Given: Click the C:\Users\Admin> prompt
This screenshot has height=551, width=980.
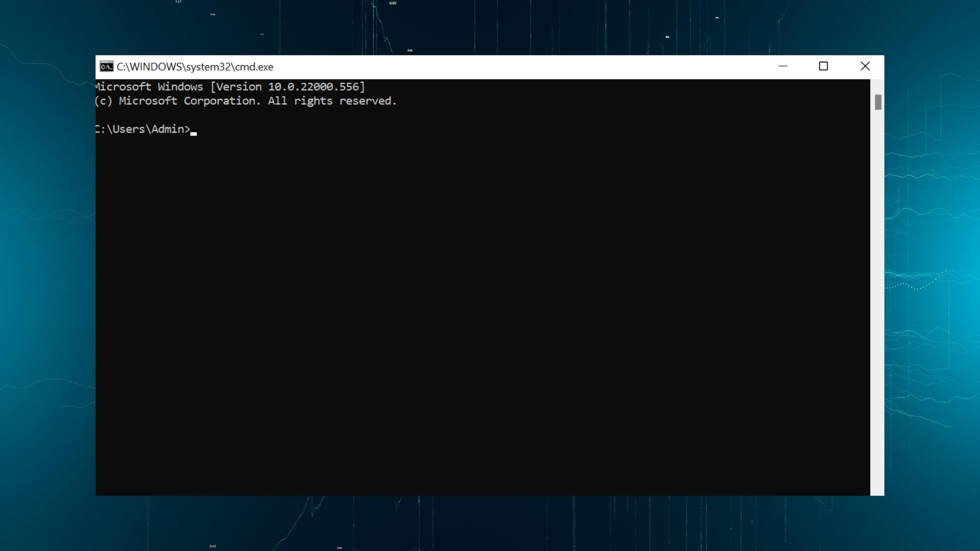Looking at the screenshot, I should (143, 129).
